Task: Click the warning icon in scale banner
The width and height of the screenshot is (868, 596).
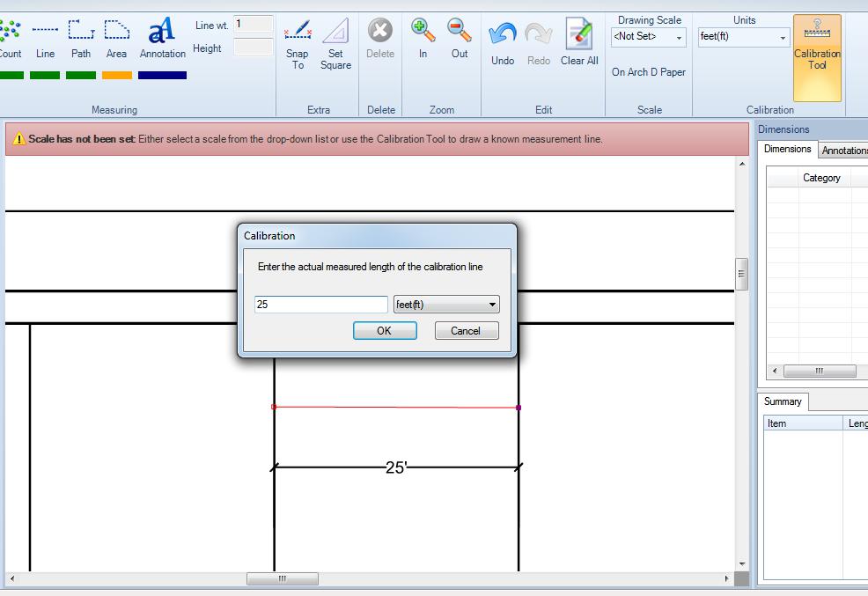Action: point(18,139)
